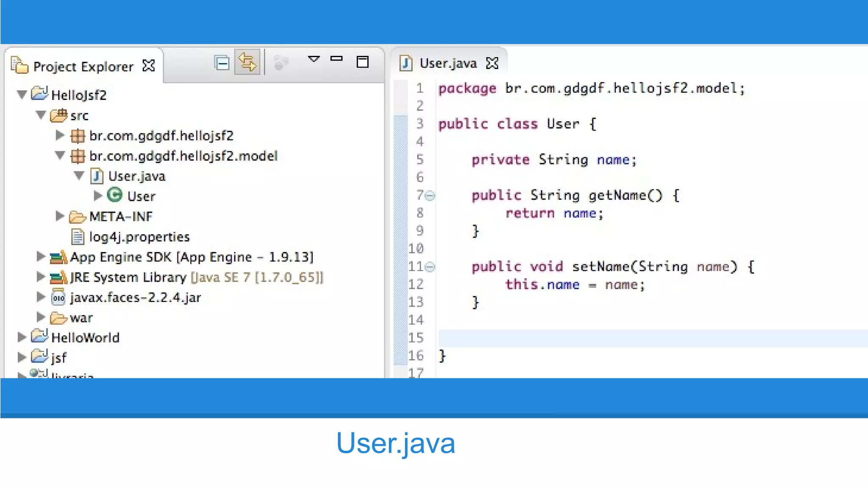
Task: Click the disabled focus task icon
Action: [281, 63]
